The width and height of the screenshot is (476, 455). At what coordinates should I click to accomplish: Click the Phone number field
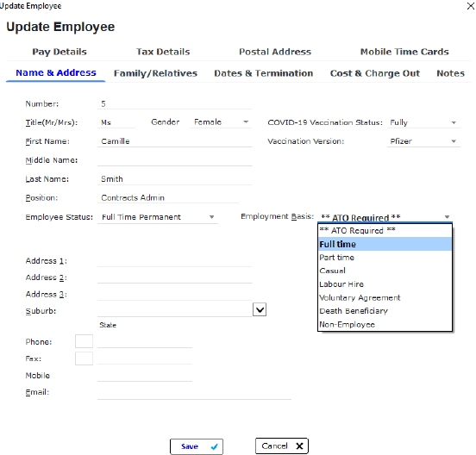tap(145, 342)
